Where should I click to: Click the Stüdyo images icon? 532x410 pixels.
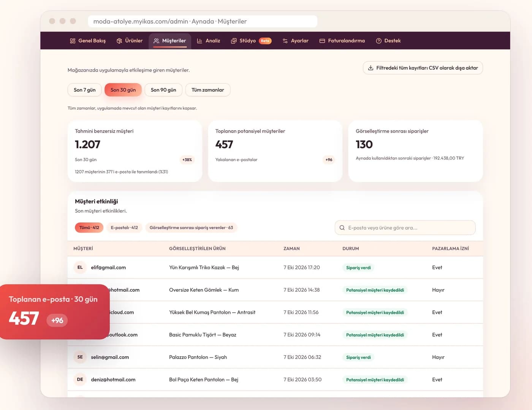click(234, 41)
